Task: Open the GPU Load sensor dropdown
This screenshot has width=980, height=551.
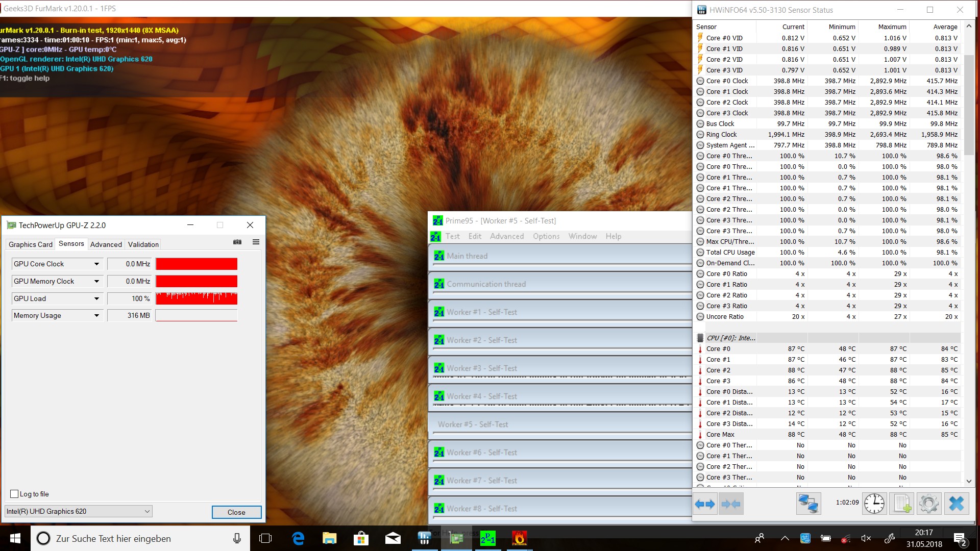Action: pyautogui.click(x=96, y=298)
